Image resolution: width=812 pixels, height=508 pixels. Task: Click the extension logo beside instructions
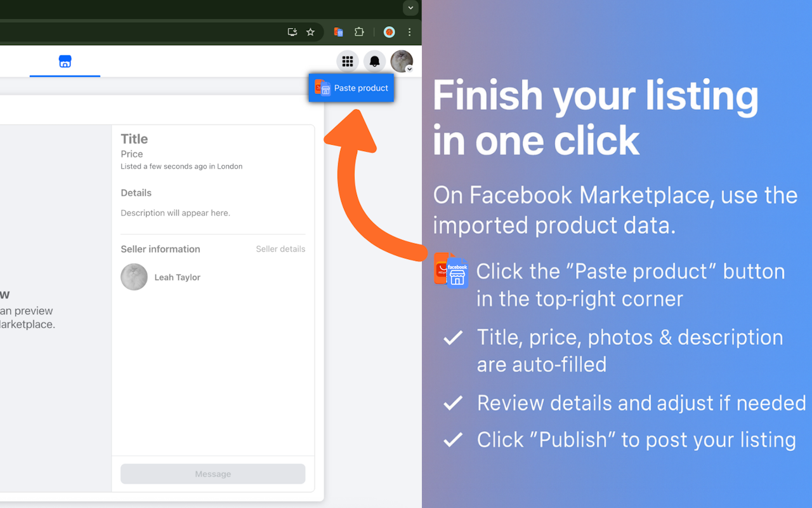click(451, 271)
